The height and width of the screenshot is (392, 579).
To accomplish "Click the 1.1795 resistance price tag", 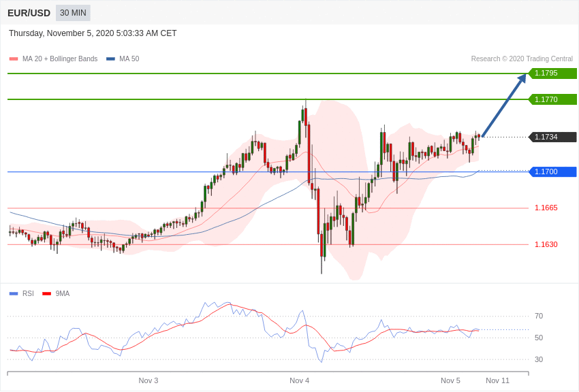I will pyautogui.click(x=552, y=73).
